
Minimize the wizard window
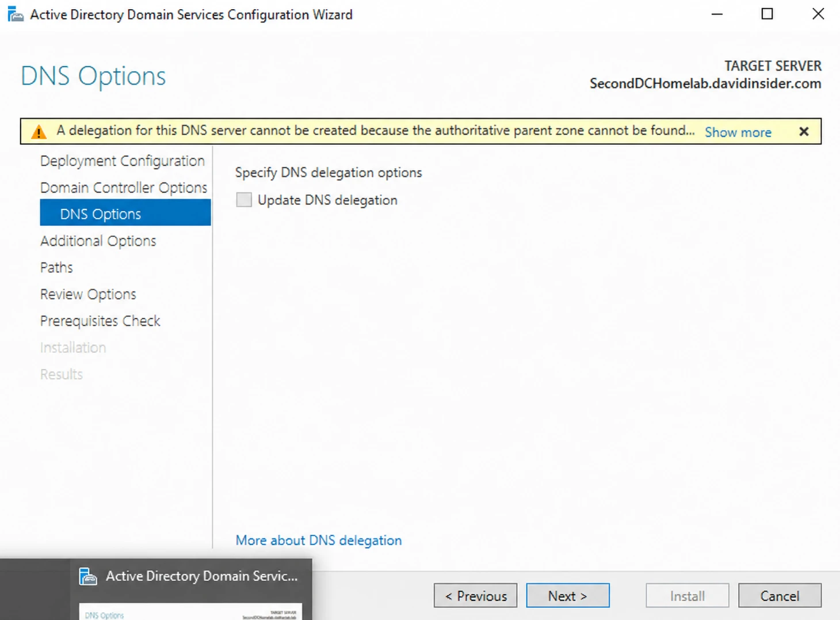tap(717, 14)
